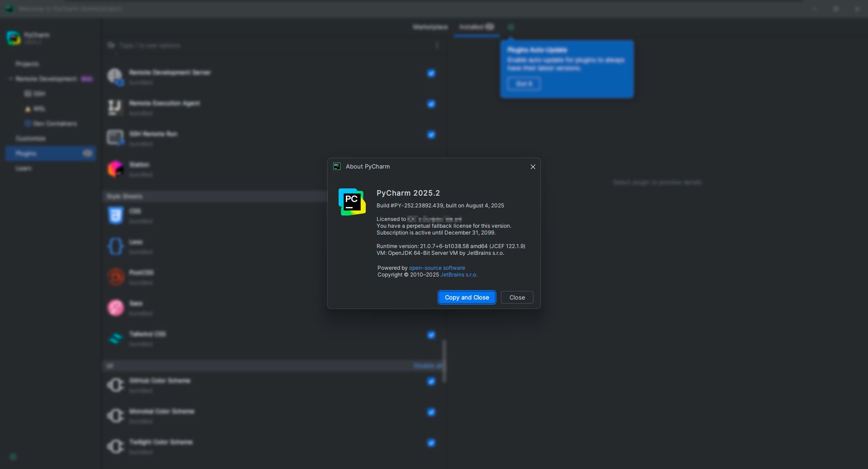Select the Remote Execution Agent plugin icon
Image resolution: width=868 pixels, height=469 pixels.
pos(115,107)
